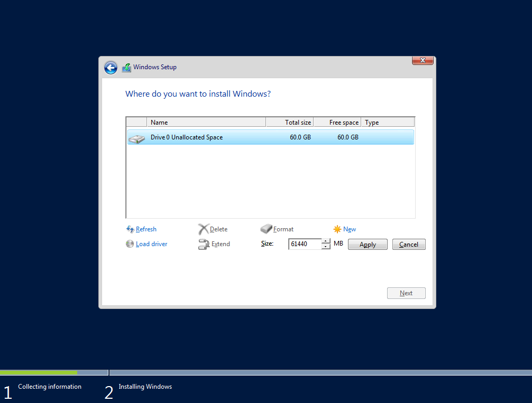Click the Delete partition link

218,229
